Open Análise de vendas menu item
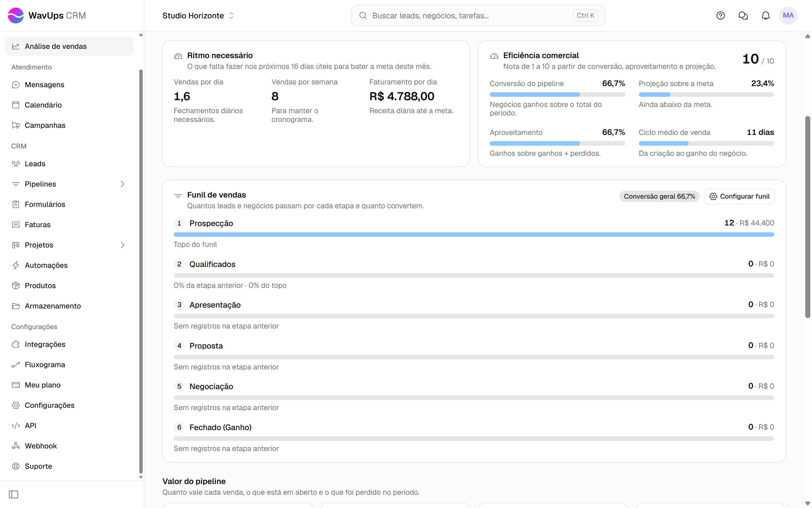Viewport: 812px width, 508px height. pos(69,46)
